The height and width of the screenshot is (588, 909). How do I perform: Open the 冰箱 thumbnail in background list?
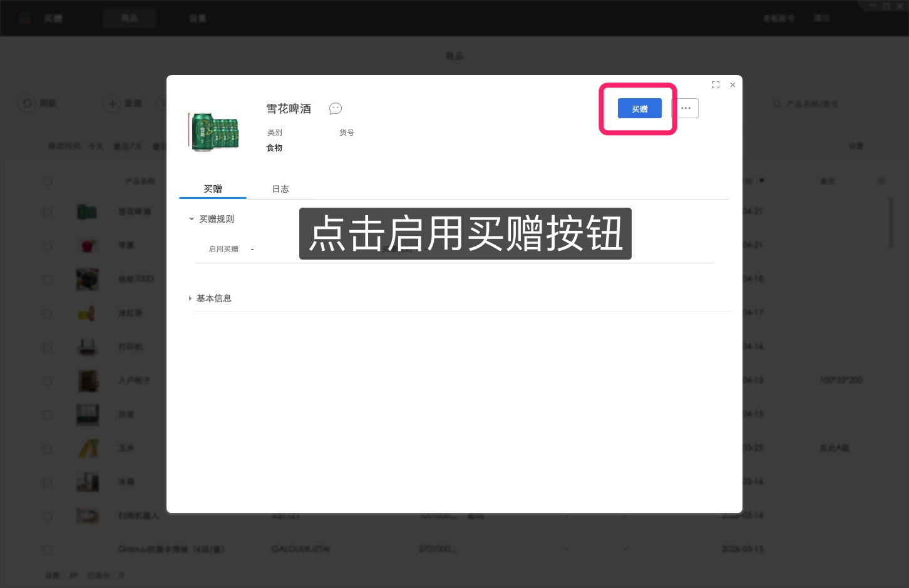88,482
